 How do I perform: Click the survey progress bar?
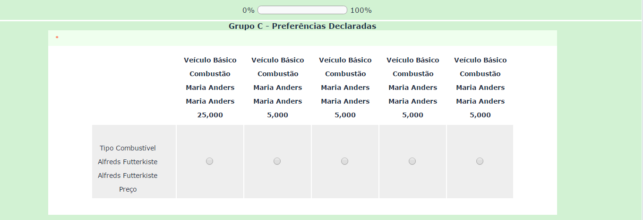point(302,10)
